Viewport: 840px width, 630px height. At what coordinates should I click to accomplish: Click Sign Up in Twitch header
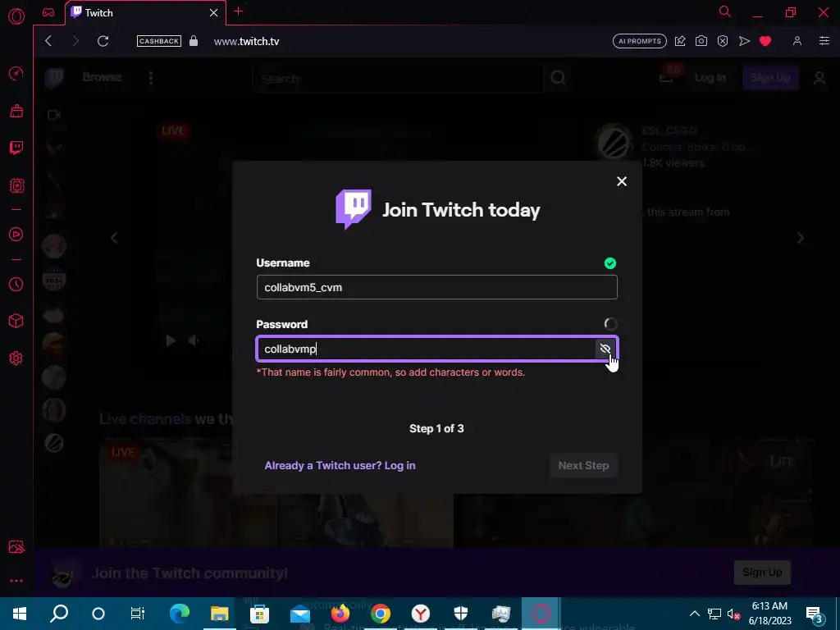coord(770,78)
